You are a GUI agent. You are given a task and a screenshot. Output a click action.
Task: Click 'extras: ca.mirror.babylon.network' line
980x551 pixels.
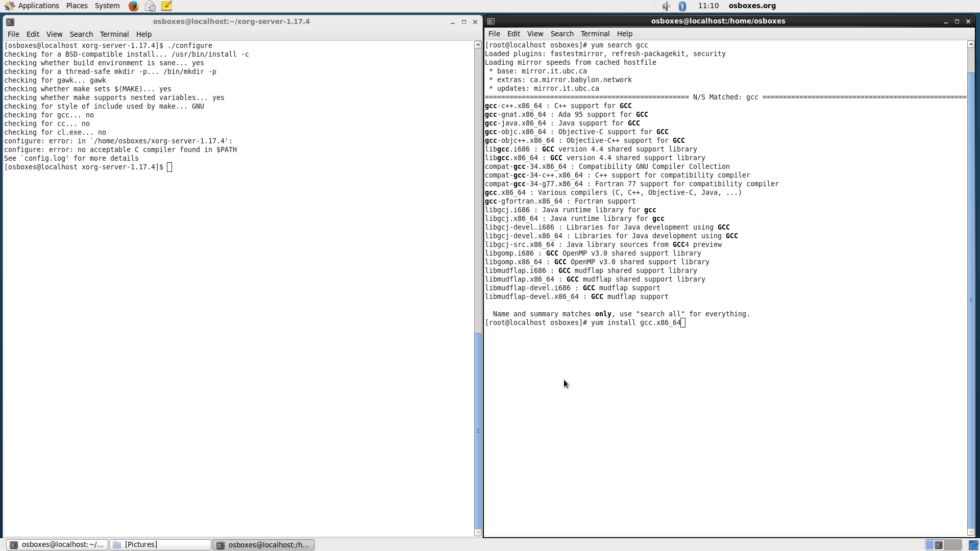pyautogui.click(x=560, y=80)
